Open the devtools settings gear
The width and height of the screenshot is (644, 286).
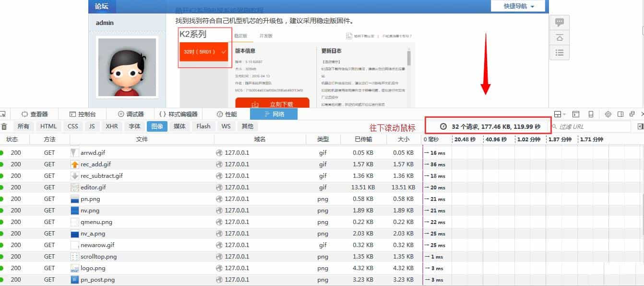[x=608, y=114]
